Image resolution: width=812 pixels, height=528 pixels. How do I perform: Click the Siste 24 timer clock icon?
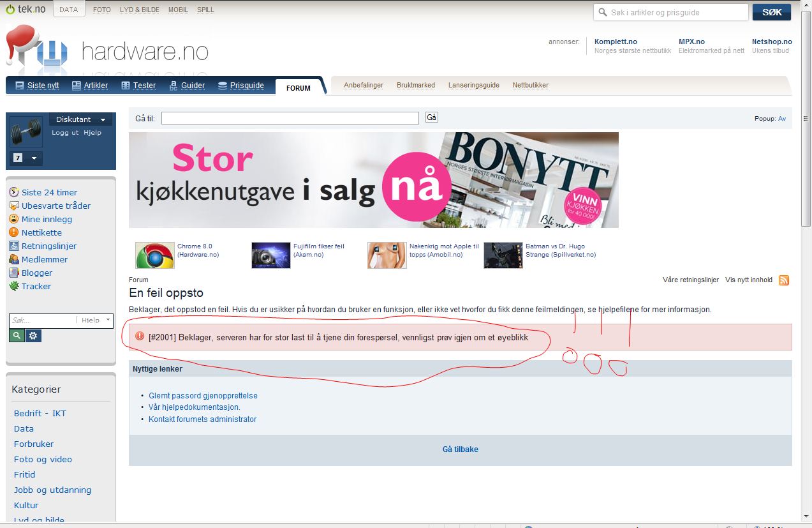tap(14, 192)
